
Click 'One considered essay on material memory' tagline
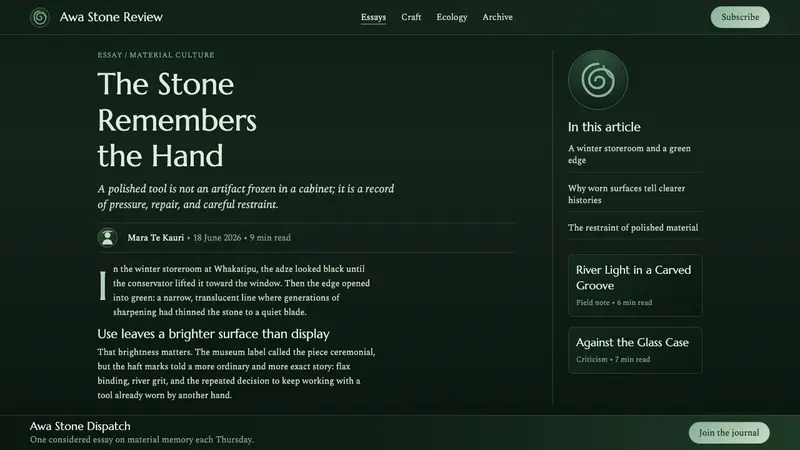[x=142, y=440]
